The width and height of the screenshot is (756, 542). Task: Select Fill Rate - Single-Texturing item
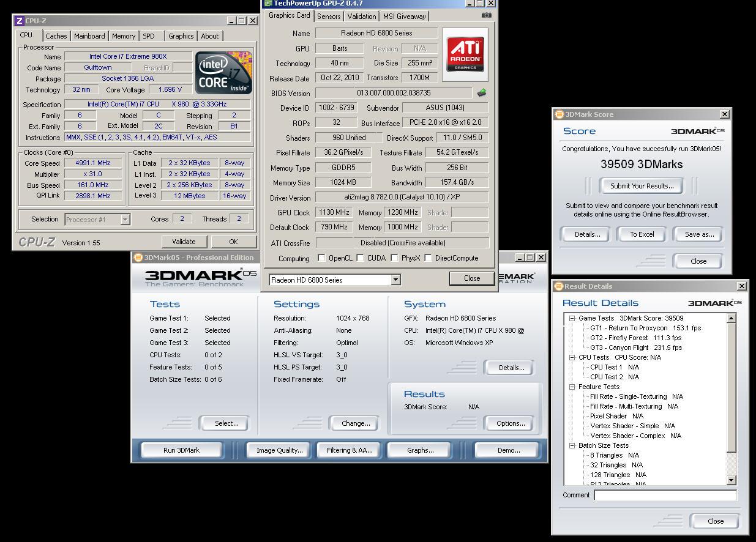(x=636, y=396)
